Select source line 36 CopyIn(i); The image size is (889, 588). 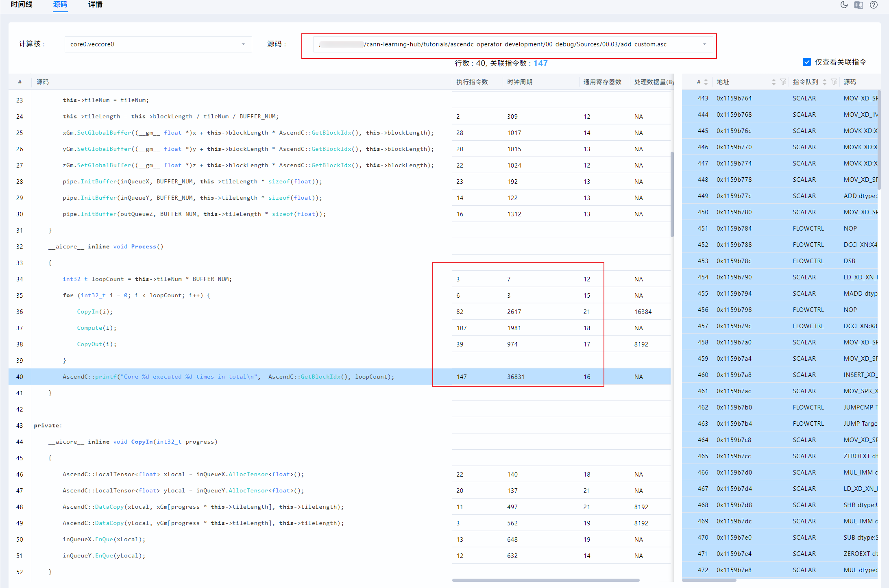(x=340, y=311)
